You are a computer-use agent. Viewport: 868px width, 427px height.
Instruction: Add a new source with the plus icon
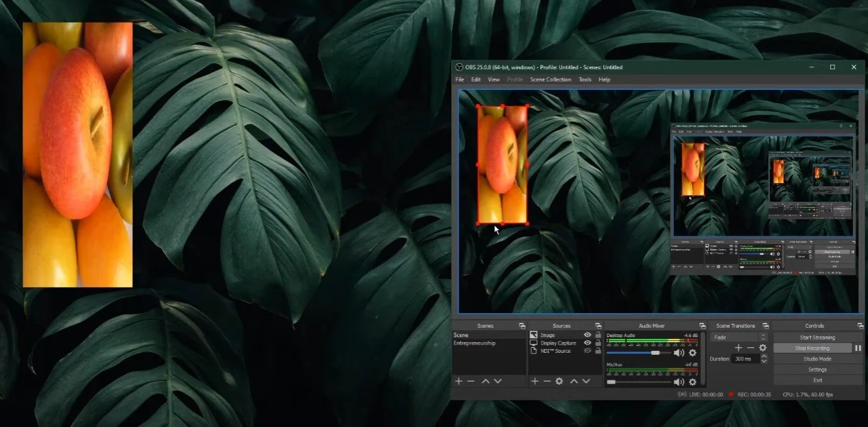[x=535, y=381]
